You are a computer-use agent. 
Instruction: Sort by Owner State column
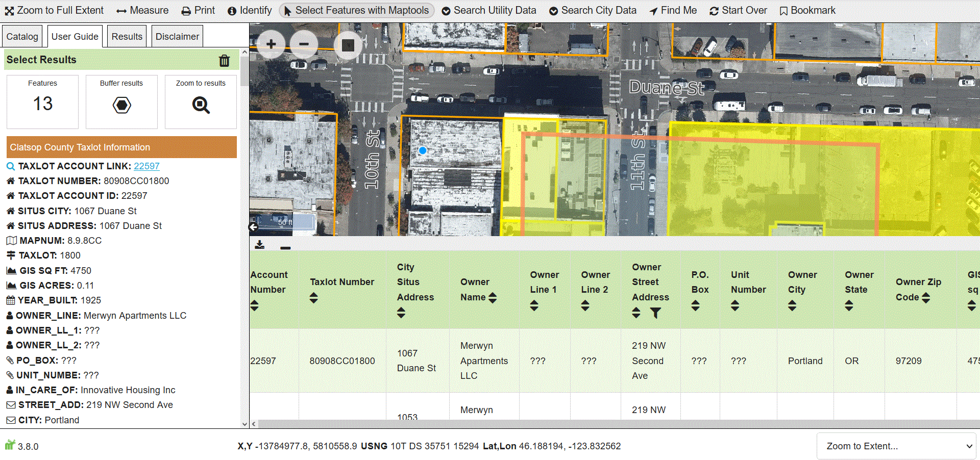click(x=849, y=305)
